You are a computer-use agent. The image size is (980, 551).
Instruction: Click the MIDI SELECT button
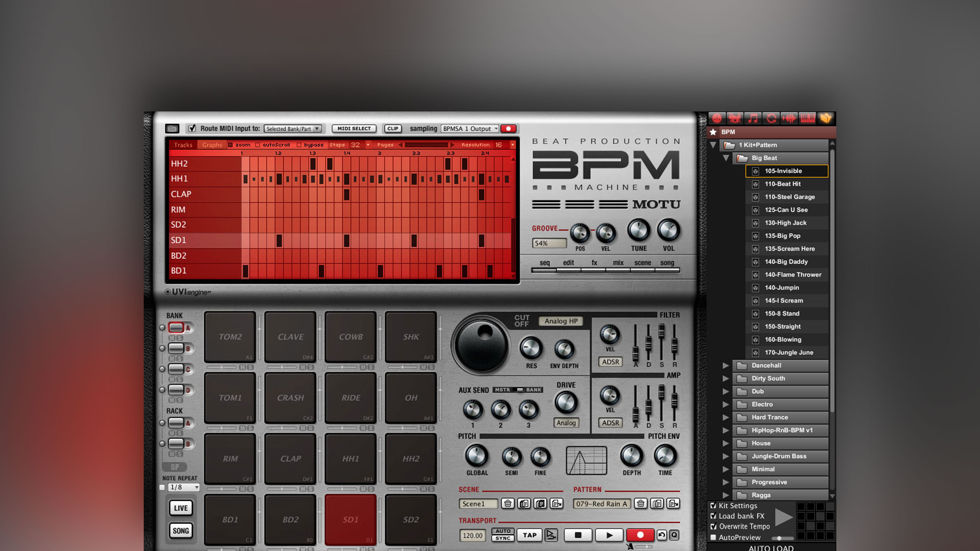click(x=354, y=129)
